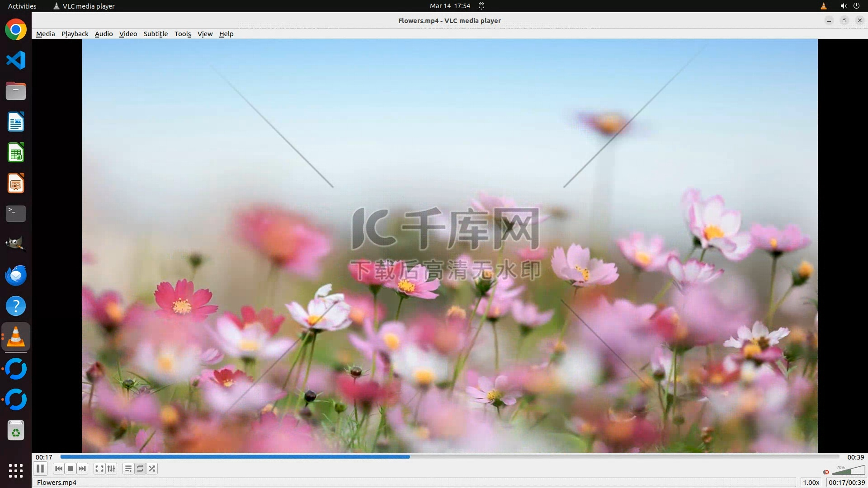The height and width of the screenshot is (488, 868).
Task: Pause the video playback
Action: (40, 469)
